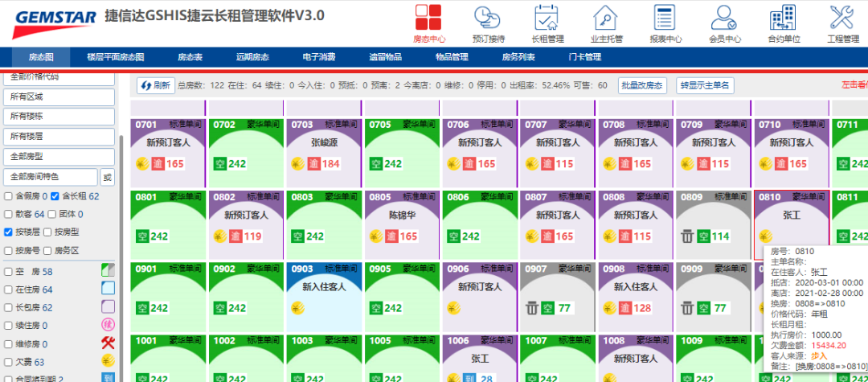Open 长租管理 long-term rental management
The width and height of the screenshot is (868, 382).
(x=547, y=23)
